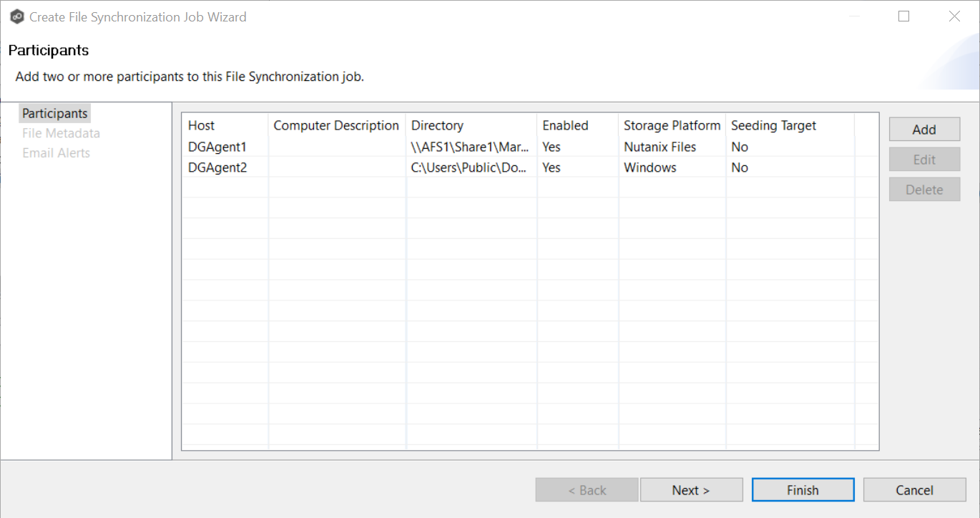Click the Delete participant button
This screenshot has width=980, height=518.
tap(924, 190)
